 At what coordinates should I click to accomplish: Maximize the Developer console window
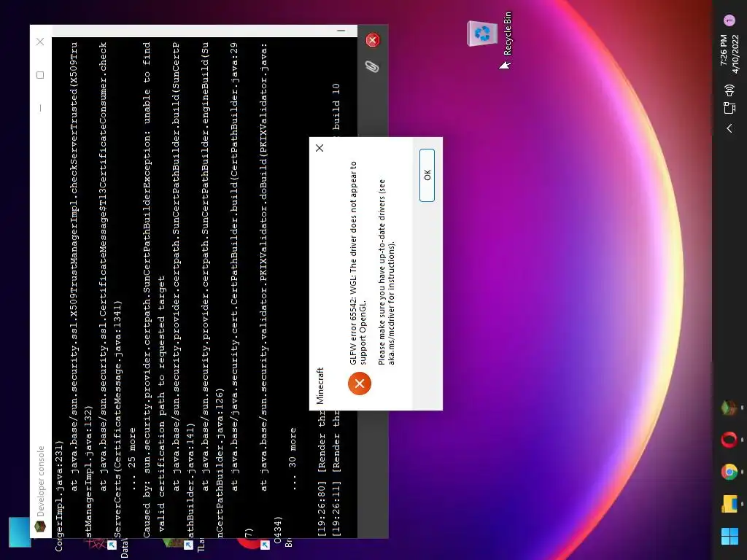pos(40,75)
